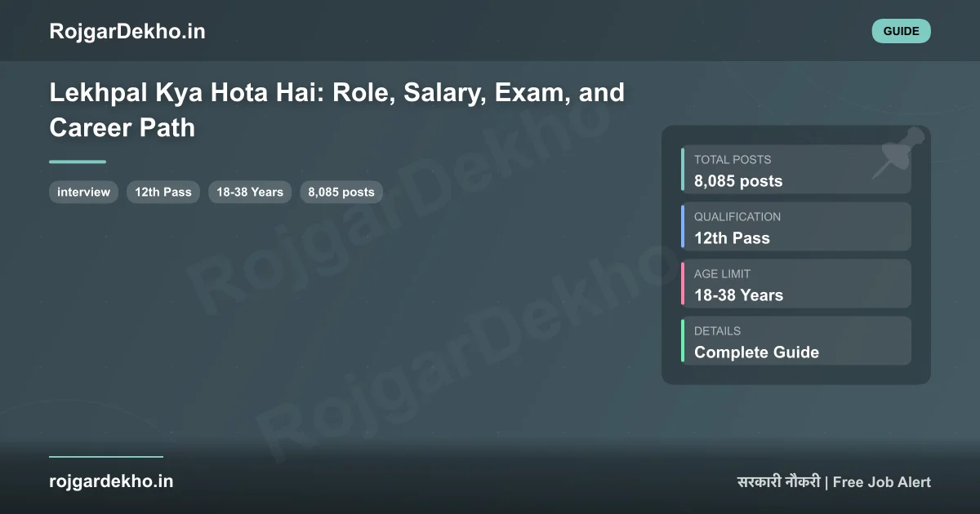Click the 'DETAILS' label
Screen dimensions: 980x514
(717, 331)
